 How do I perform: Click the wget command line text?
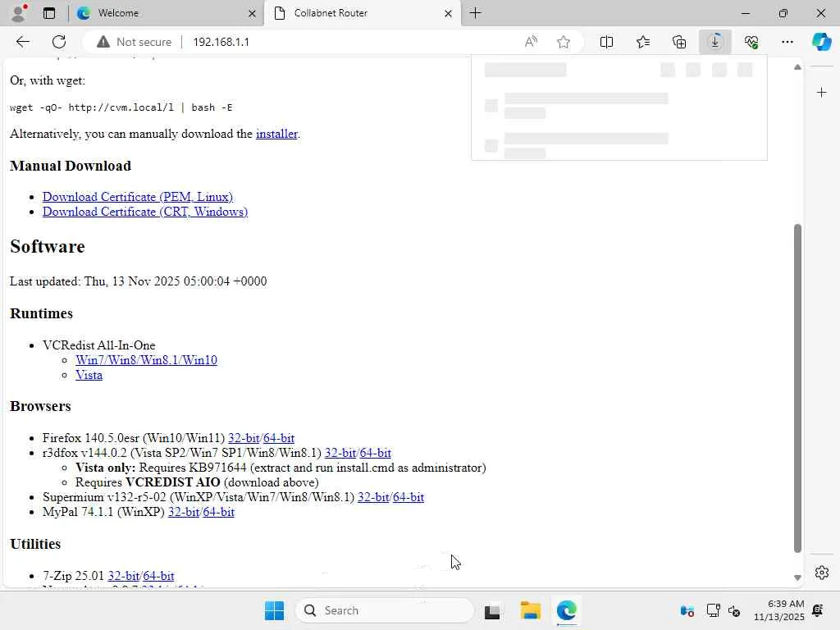coord(121,107)
